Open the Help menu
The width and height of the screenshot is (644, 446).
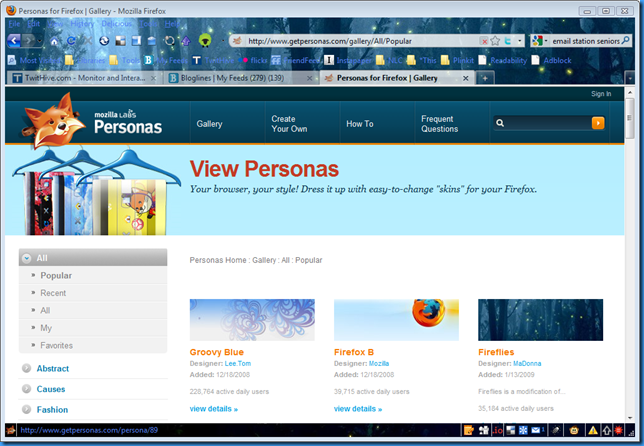pyautogui.click(x=172, y=24)
